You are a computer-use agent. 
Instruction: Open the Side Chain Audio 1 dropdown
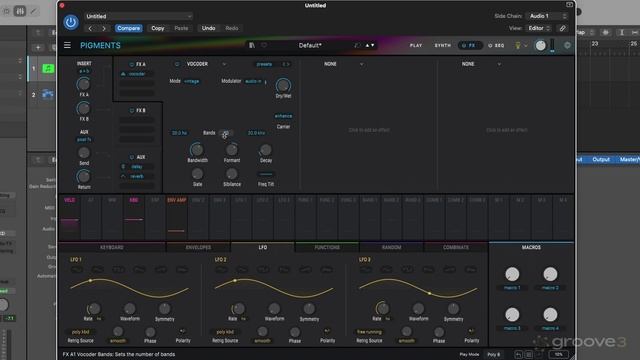pos(547,16)
